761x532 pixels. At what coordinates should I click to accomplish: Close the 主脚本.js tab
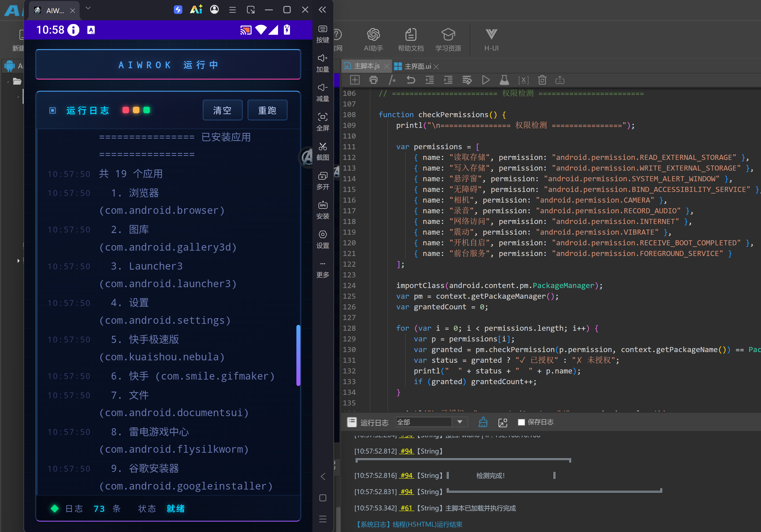386,66
